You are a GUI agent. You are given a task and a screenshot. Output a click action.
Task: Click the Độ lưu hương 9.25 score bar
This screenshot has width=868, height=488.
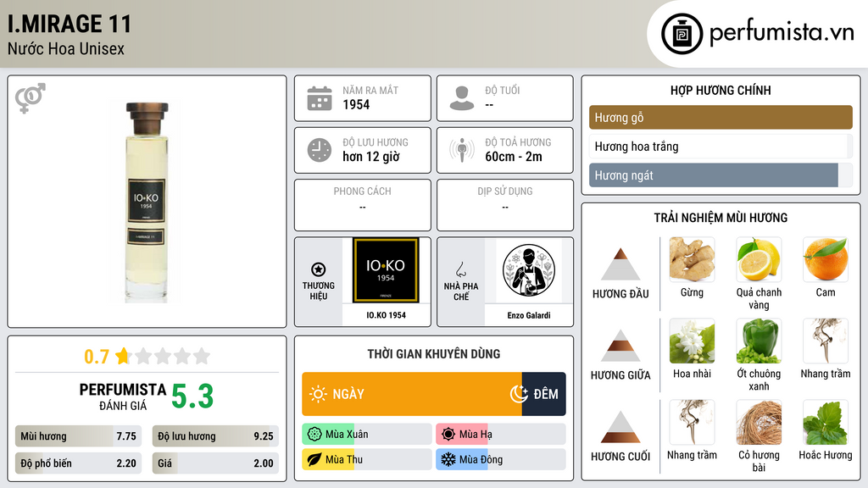tap(215, 436)
